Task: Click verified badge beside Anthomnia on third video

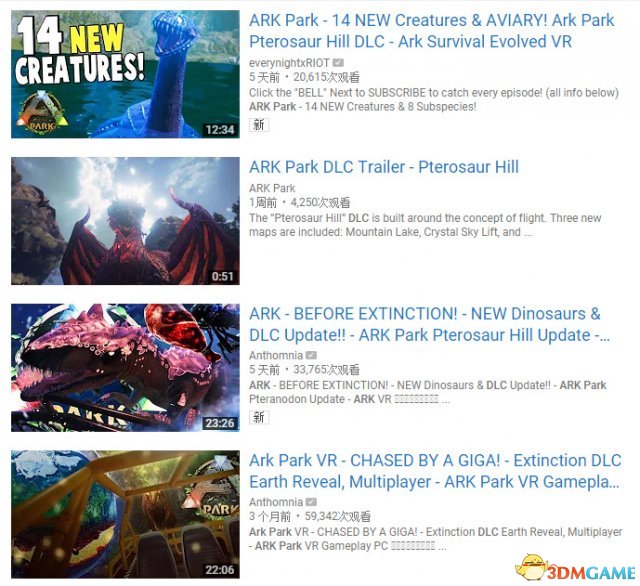Action: 311,355
